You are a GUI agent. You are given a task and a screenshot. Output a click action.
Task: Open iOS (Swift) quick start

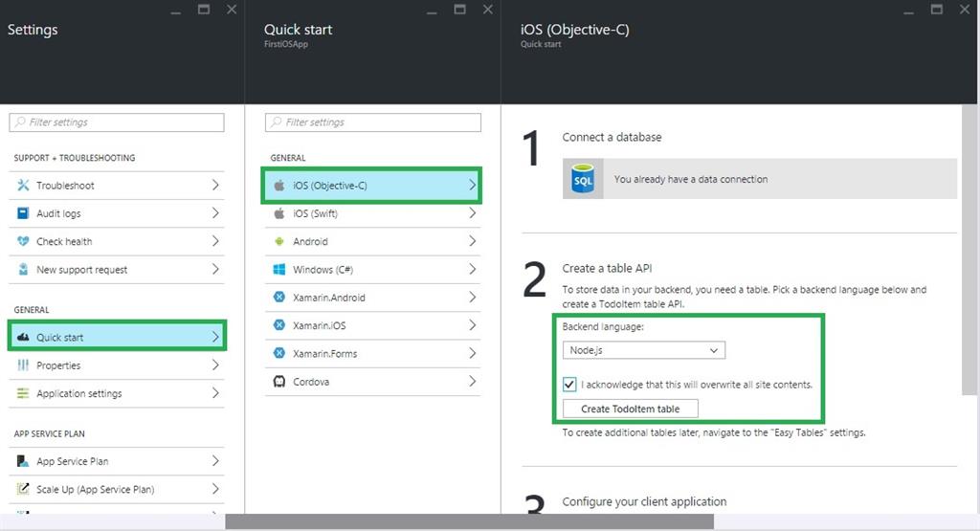(x=316, y=213)
